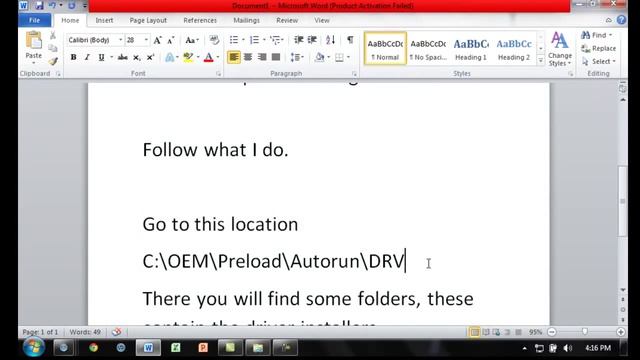Click the Text Highlight Color marker
Image resolution: width=640 pixels, height=360 pixels.
click(188, 57)
